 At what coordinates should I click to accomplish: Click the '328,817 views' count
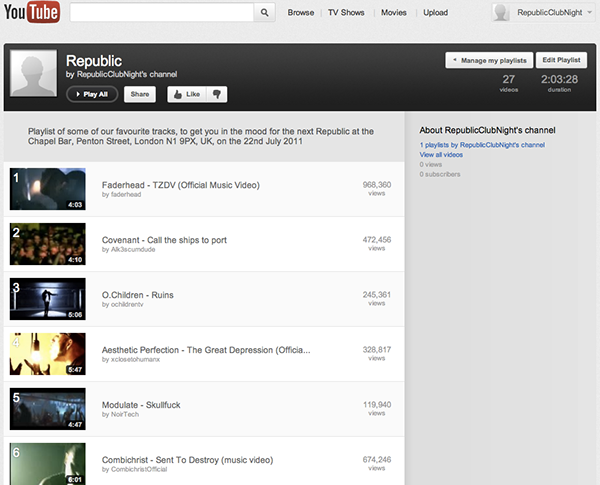click(x=377, y=353)
